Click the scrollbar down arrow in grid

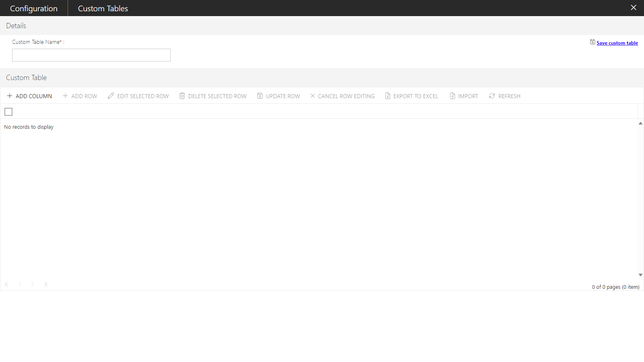point(640,275)
